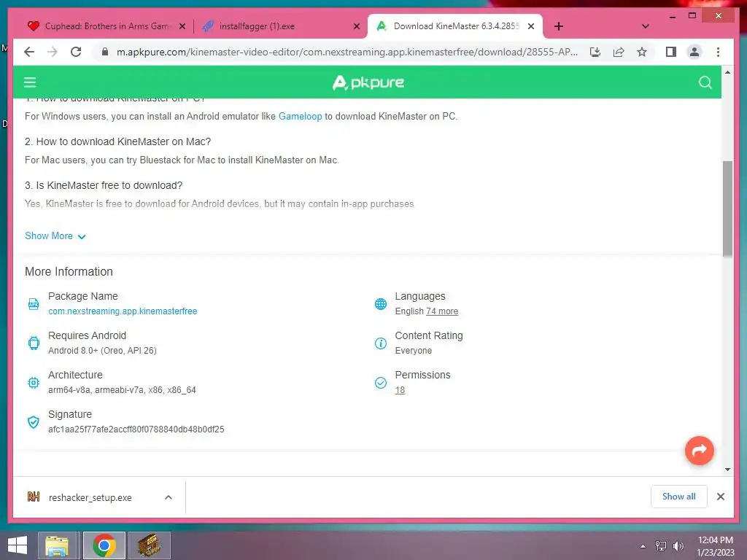Click 'arm64-v8a, armeabi-v7a, x86, x86_64' text

[122, 390]
